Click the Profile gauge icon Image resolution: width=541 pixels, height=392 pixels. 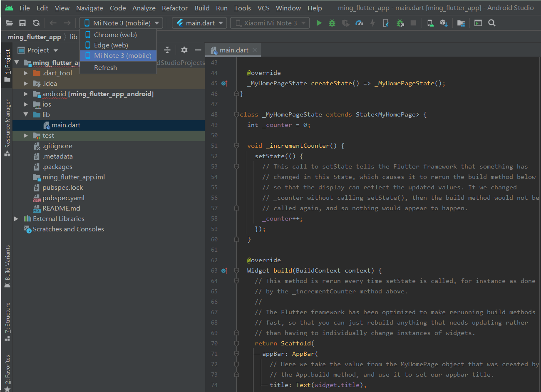(x=359, y=23)
